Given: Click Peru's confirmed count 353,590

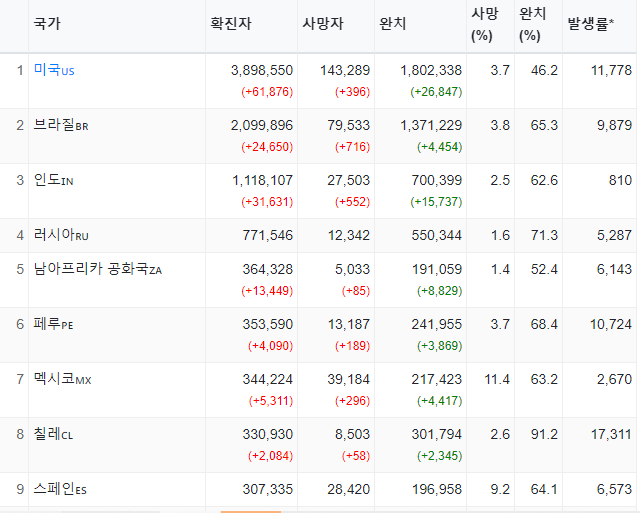Looking at the screenshot, I should [268, 324].
